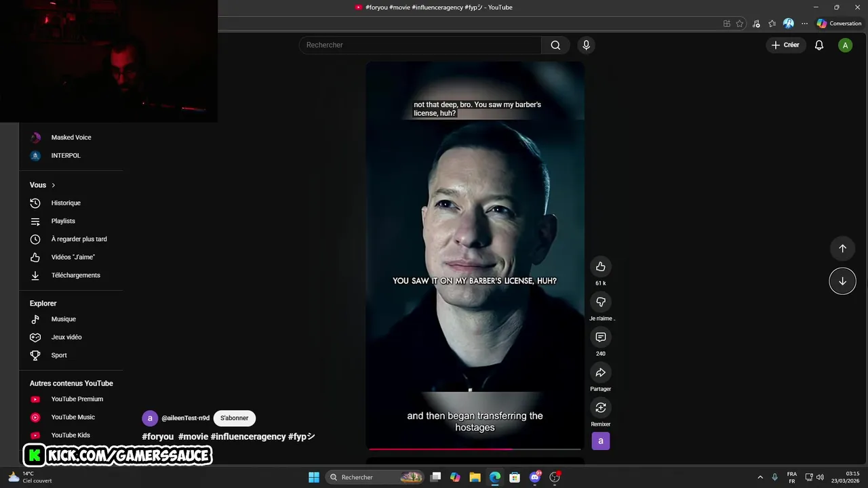Click S'abonner subscribe button
The height and width of the screenshot is (488, 868).
(234, 418)
